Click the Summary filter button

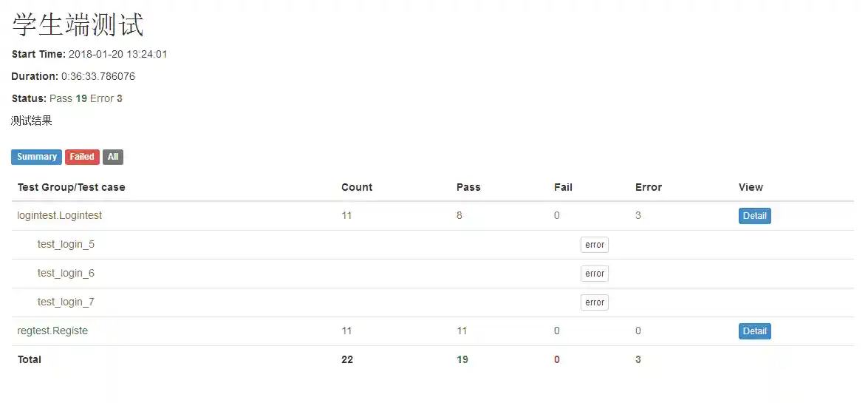[x=36, y=157]
